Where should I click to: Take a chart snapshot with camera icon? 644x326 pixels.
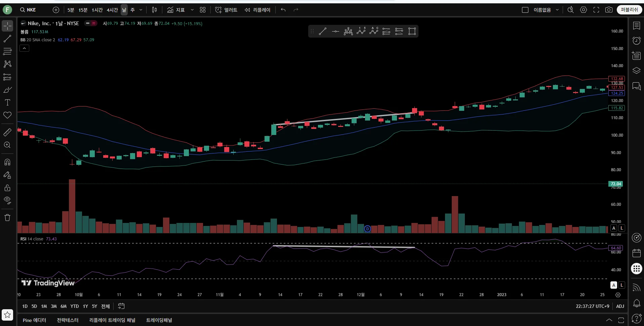pyautogui.click(x=609, y=10)
